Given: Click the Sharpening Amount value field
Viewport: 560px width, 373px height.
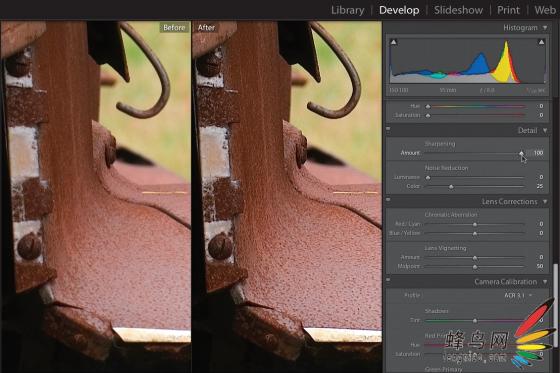Looking at the screenshot, I should point(538,153).
